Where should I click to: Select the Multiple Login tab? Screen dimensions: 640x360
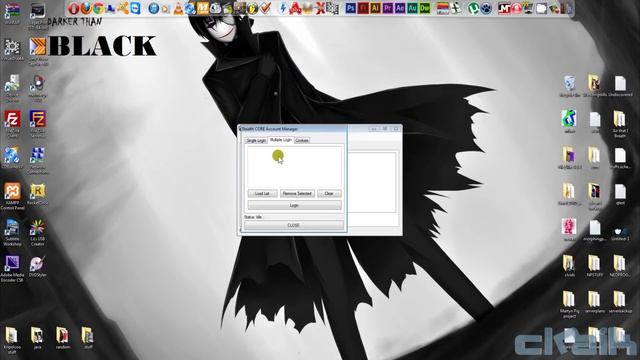click(281, 140)
